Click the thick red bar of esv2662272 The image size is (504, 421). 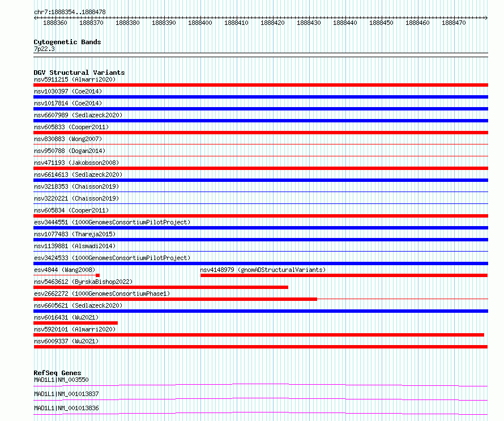point(175,299)
